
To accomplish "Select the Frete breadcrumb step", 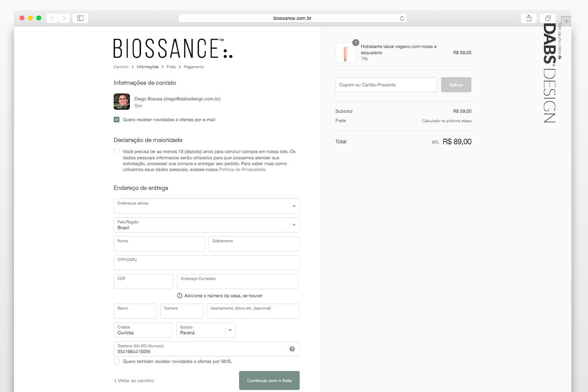I will [x=171, y=67].
